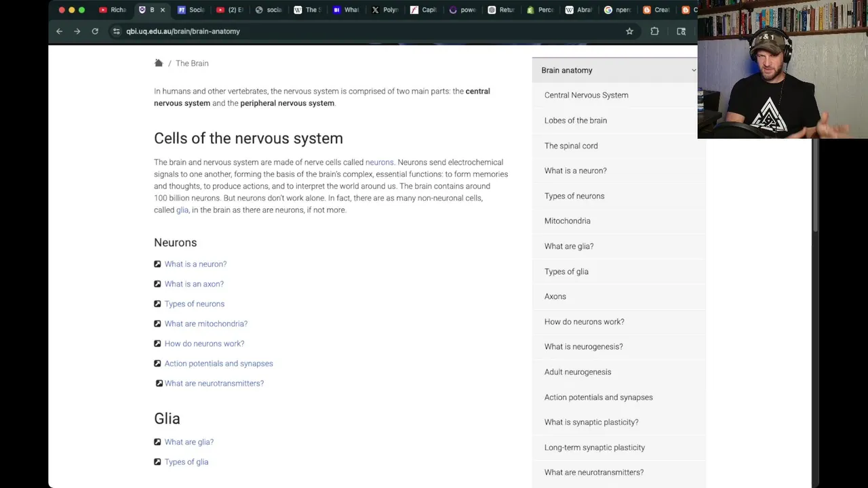Open the browser extensions puzzle icon
Image resolution: width=868 pixels, height=488 pixels.
(654, 31)
